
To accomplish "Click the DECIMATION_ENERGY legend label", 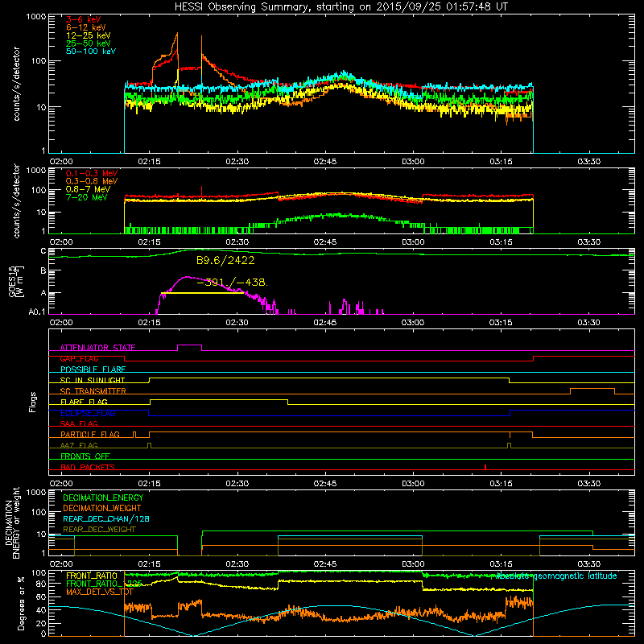I will [x=103, y=497].
